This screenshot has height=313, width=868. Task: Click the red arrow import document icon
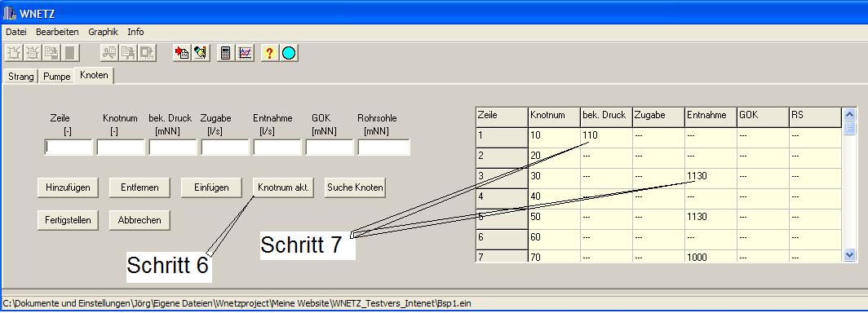[182, 53]
